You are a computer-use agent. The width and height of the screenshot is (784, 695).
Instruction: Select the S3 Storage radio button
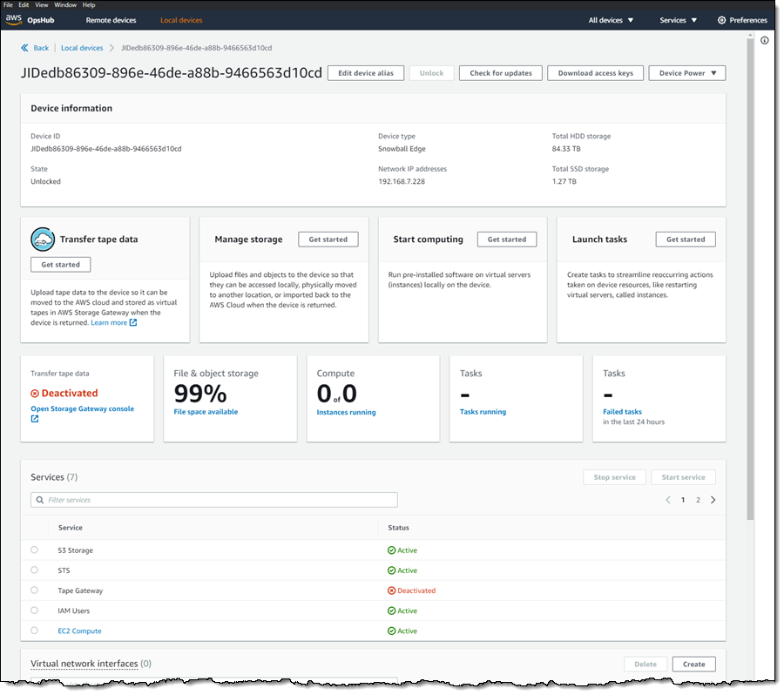35,550
